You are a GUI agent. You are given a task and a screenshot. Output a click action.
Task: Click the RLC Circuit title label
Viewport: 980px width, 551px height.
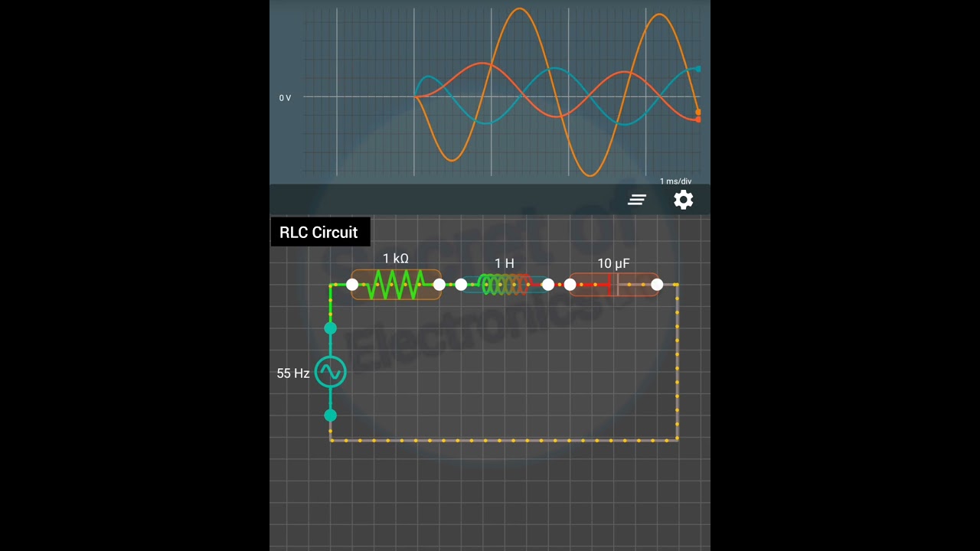[x=318, y=233]
